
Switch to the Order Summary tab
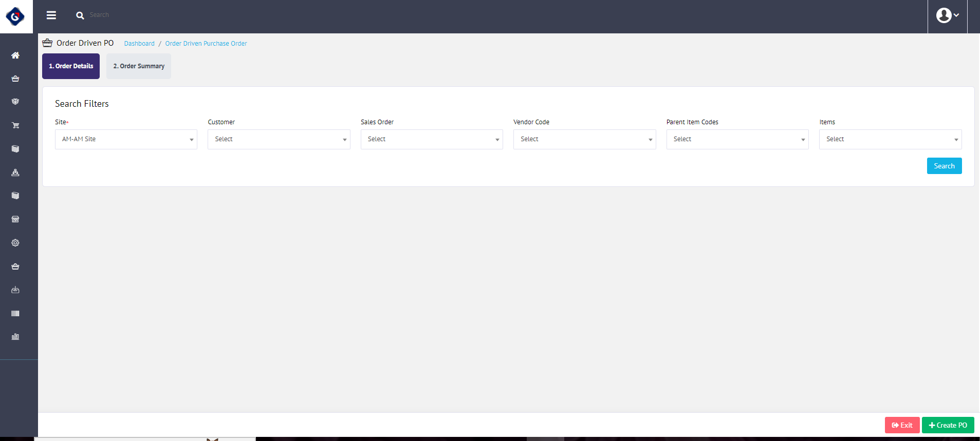[139, 66]
